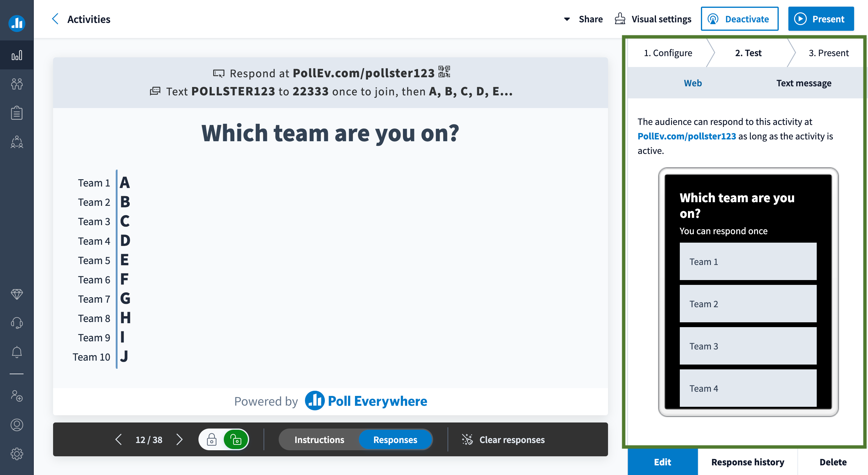Image resolution: width=868 pixels, height=475 pixels.
Task: Click the Visual settings paintbrush icon
Action: [620, 19]
